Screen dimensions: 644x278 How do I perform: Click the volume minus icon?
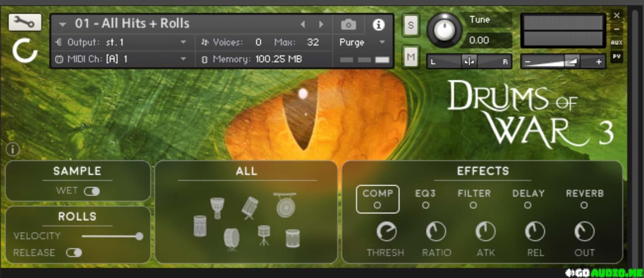pyautogui.click(x=527, y=62)
